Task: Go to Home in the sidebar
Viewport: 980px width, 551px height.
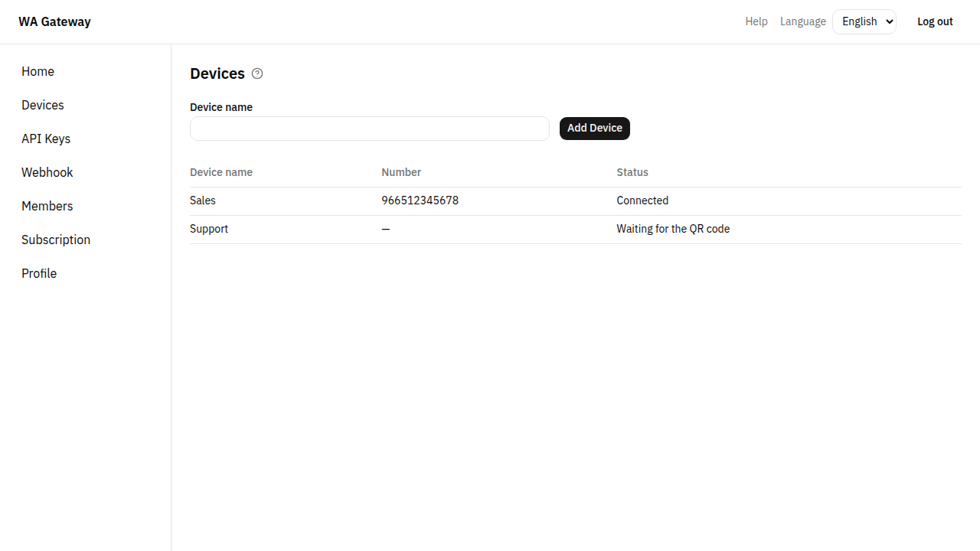Action: click(x=38, y=71)
